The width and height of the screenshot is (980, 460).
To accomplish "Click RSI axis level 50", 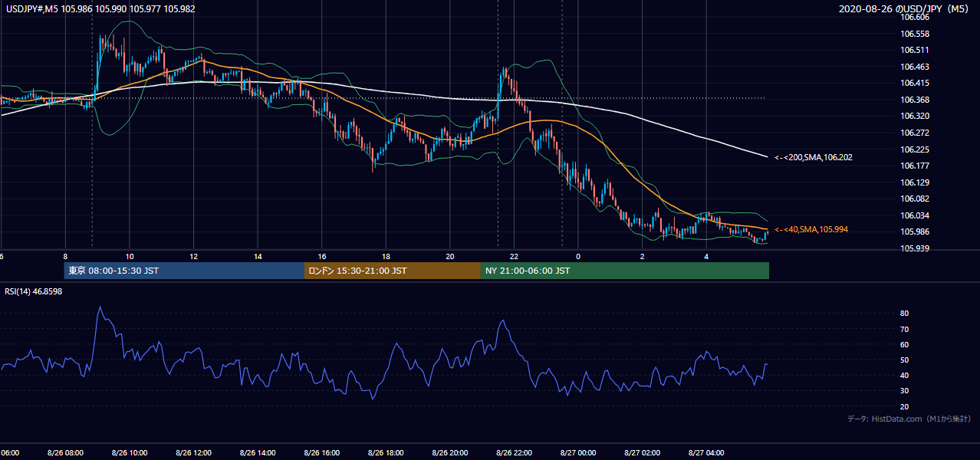I will tap(905, 360).
